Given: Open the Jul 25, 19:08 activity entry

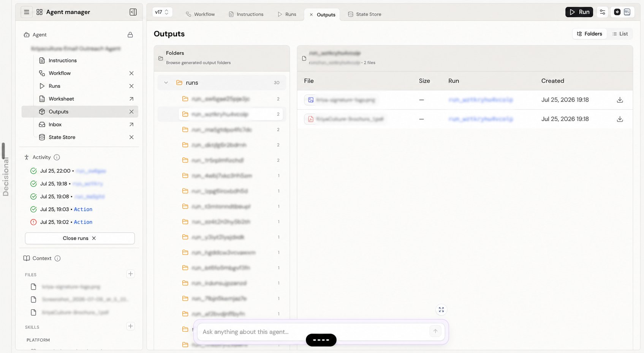Looking at the screenshot, I should pyautogui.click(x=68, y=197).
